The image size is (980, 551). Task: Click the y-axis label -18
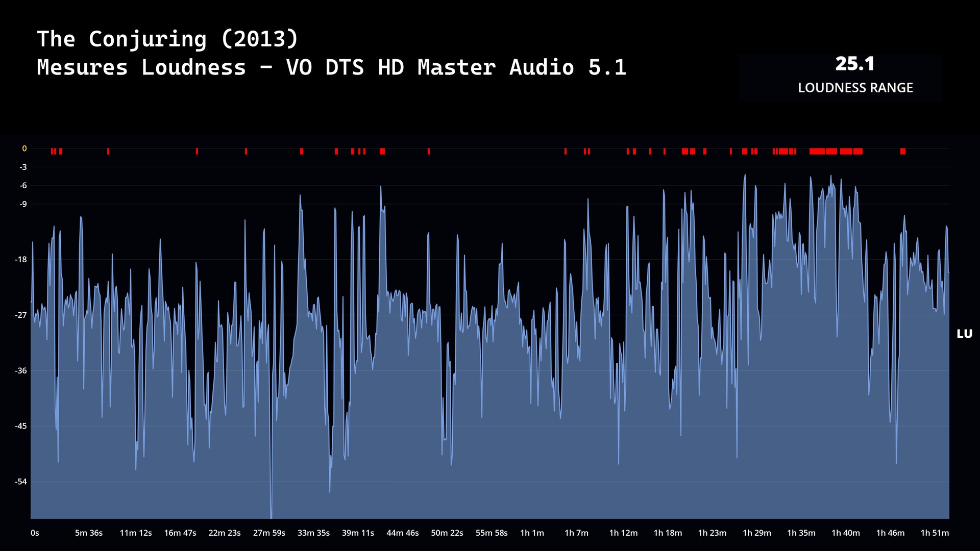[x=21, y=259]
